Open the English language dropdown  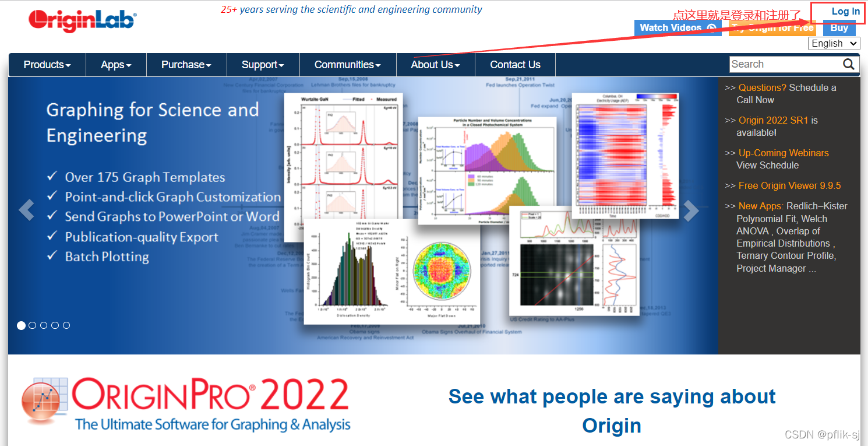(x=834, y=43)
